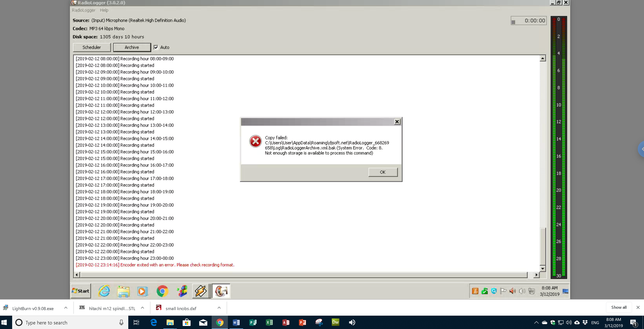644x329 pixels.
Task: Click Show all downloads
Action: pyautogui.click(x=619, y=307)
